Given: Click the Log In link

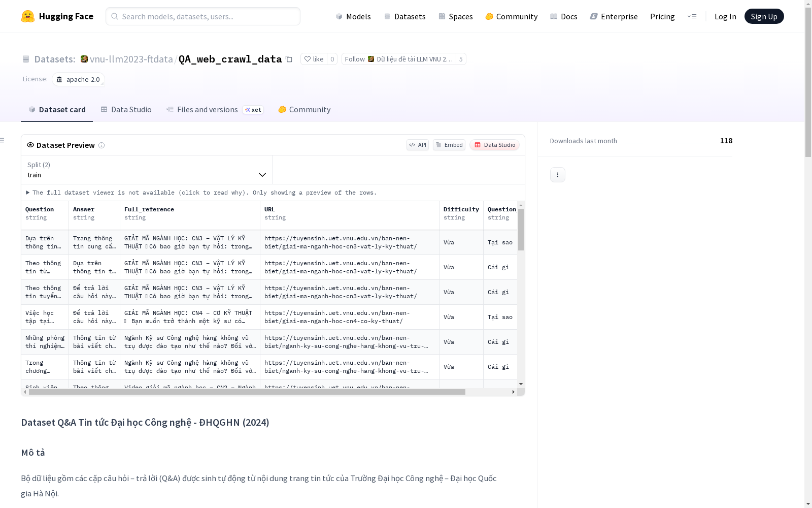Looking at the screenshot, I should 725,16.
